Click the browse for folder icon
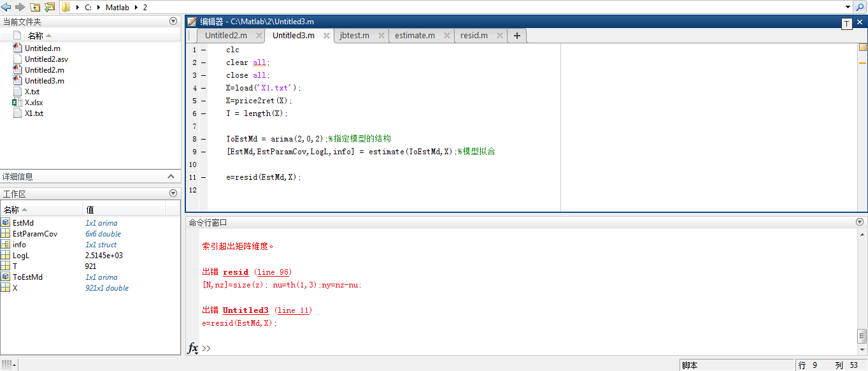868x371 pixels. [x=49, y=7]
